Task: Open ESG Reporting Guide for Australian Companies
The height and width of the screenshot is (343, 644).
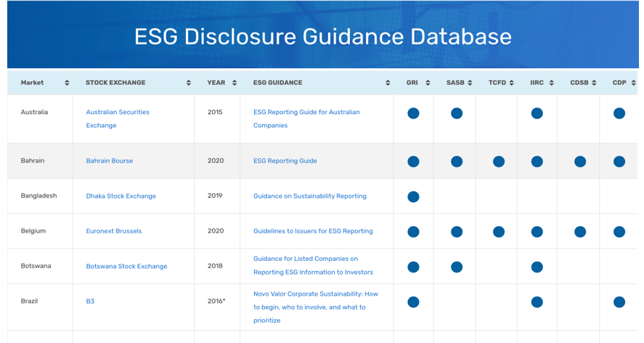Action: coord(306,118)
